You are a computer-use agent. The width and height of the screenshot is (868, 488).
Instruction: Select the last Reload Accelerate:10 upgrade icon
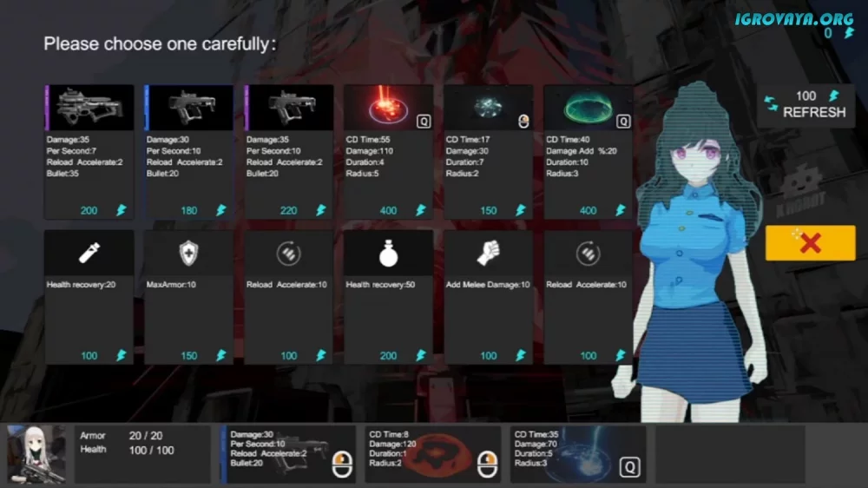588,253
